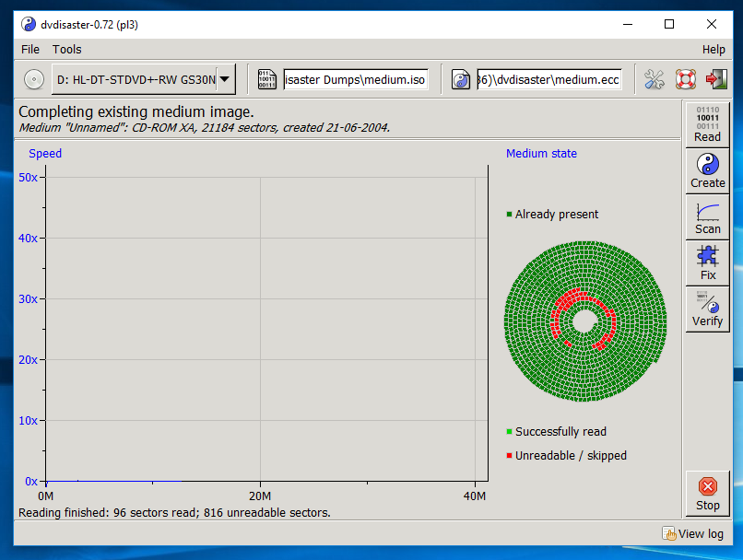
Task: Open the Tools menu
Action: pos(66,49)
